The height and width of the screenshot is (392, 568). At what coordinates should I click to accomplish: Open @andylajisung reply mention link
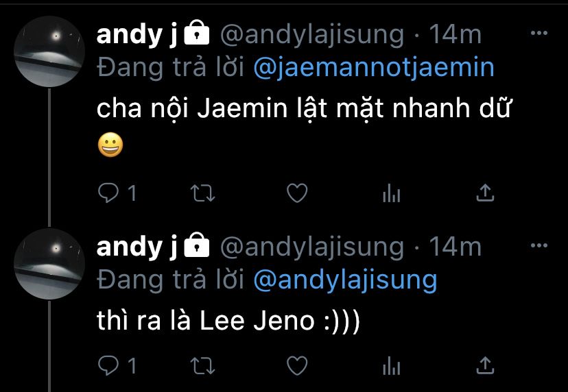(x=345, y=281)
